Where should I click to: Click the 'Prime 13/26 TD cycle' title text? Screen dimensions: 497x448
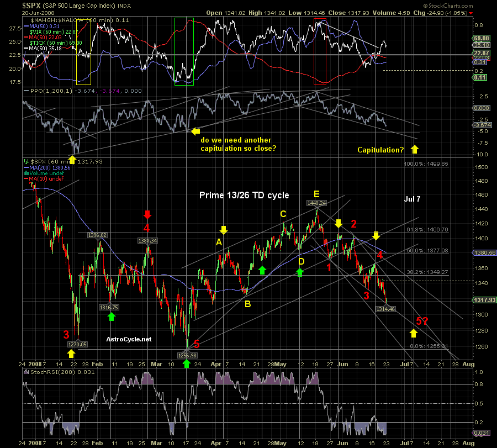click(244, 196)
